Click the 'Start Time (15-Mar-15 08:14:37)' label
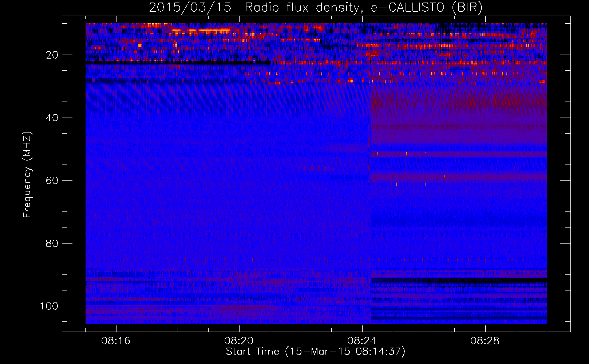The height and width of the screenshot is (364, 589). click(x=316, y=352)
